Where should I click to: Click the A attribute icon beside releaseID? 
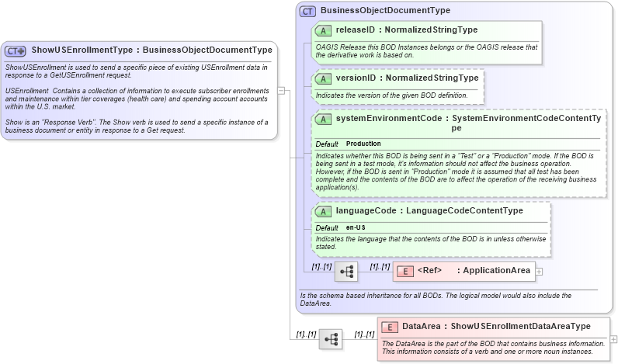(323, 31)
